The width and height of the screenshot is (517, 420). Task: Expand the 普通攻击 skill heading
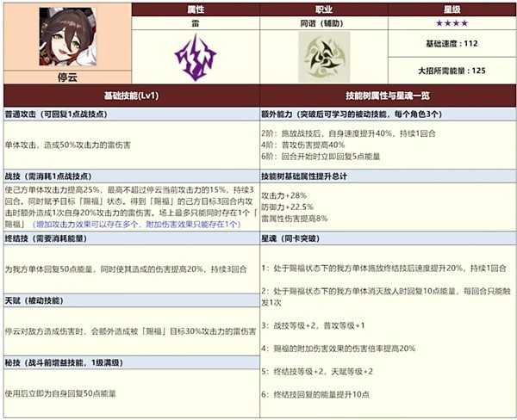[x=62, y=112]
